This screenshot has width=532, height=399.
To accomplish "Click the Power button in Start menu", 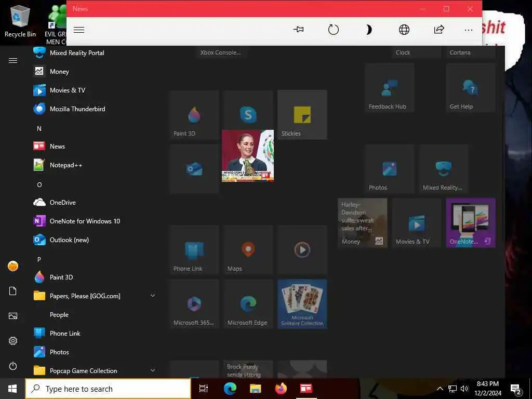I will (13, 366).
